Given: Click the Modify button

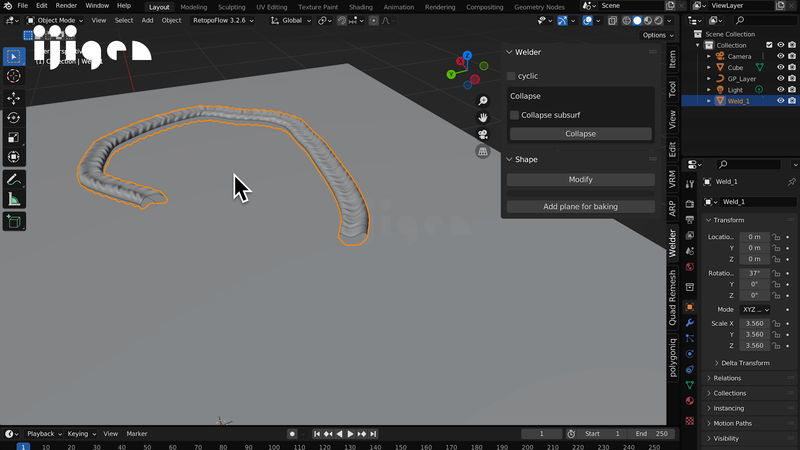Looking at the screenshot, I should tap(581, 180).
